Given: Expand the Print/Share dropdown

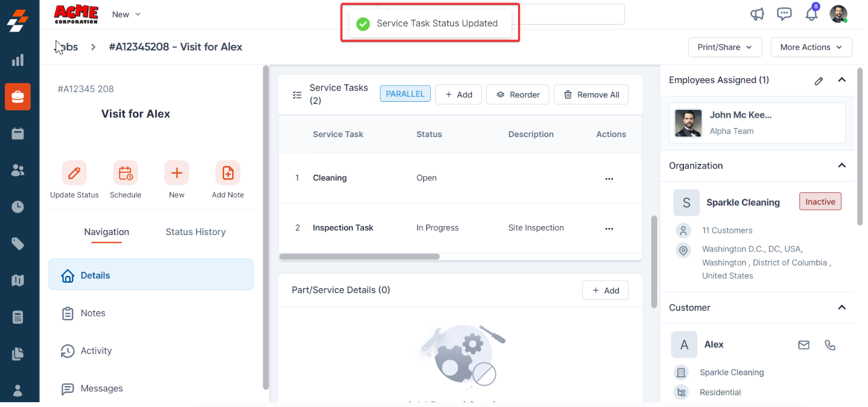Looking at the screenshot, I should [x=724, y=47].
